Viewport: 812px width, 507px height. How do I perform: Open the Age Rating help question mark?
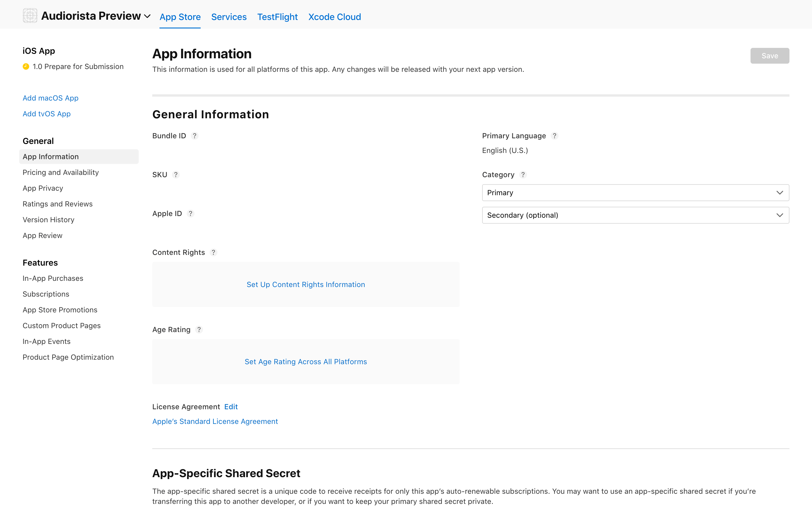(199, 330)
